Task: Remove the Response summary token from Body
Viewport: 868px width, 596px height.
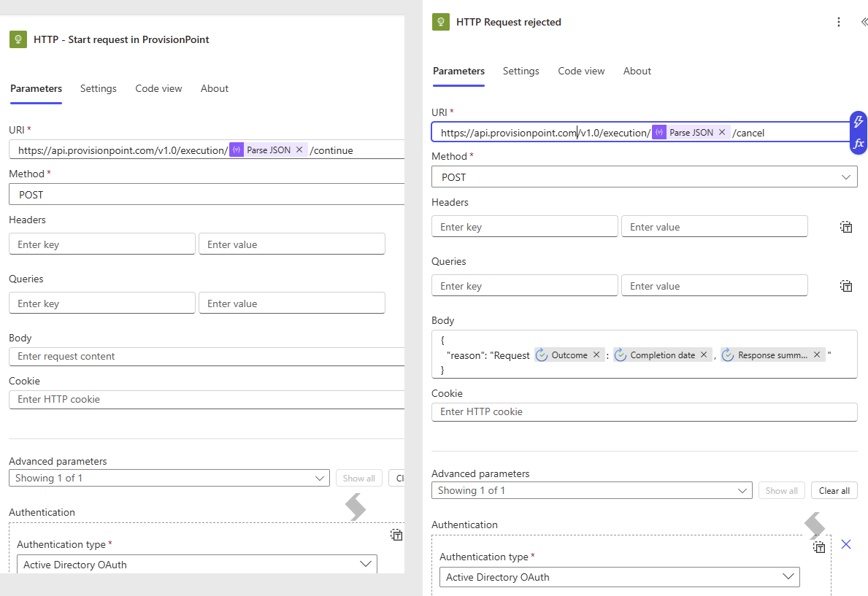Action: click(x=816, y=355)
